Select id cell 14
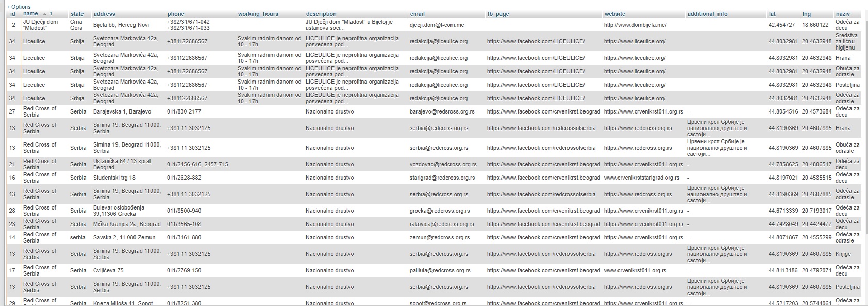This screenshot has height=306, width=868. click(12, 237)
